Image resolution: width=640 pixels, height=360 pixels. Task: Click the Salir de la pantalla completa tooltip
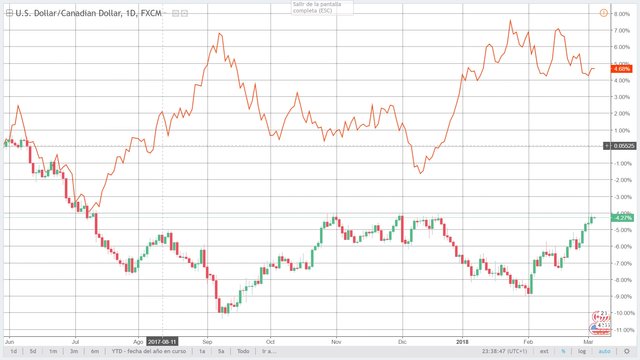pyautogui.click(x=322, y=7)
